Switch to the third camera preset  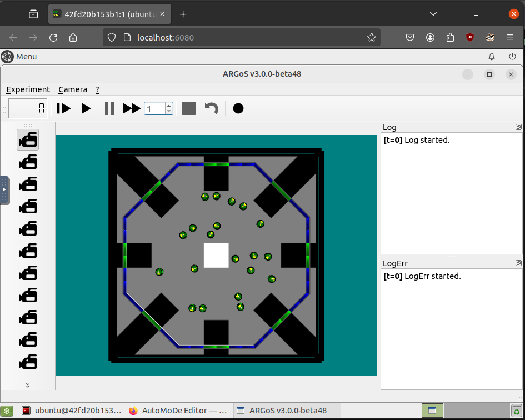tap(28, 184)
